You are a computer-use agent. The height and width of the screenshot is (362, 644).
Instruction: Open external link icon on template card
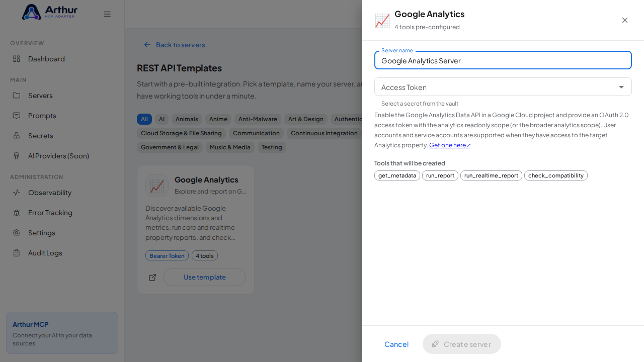[x=152, y=278]
